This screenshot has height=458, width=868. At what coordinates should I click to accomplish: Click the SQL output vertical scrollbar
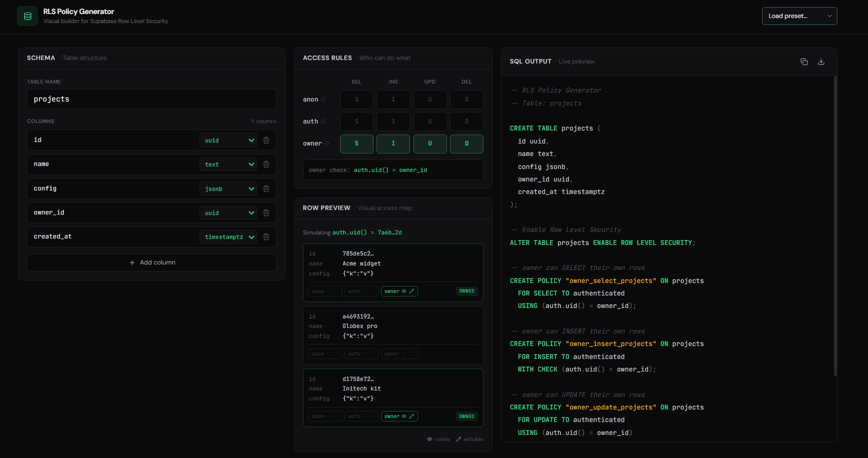(x=835, y=225)
